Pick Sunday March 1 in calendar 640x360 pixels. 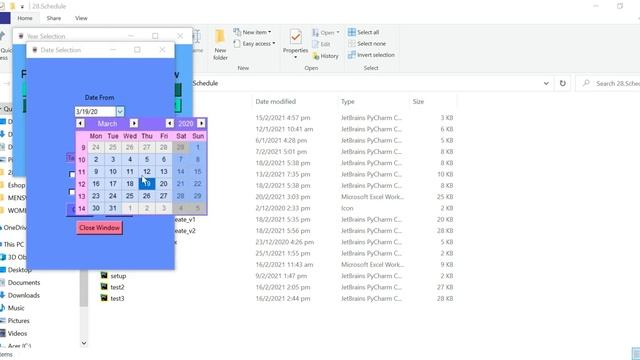[x=198, y=147]
